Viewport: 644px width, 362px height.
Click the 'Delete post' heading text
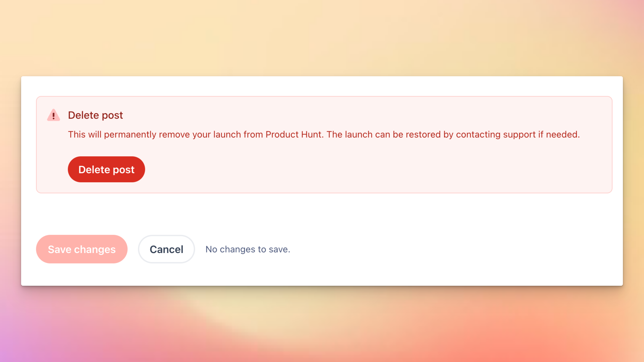(x=95, y=115)
